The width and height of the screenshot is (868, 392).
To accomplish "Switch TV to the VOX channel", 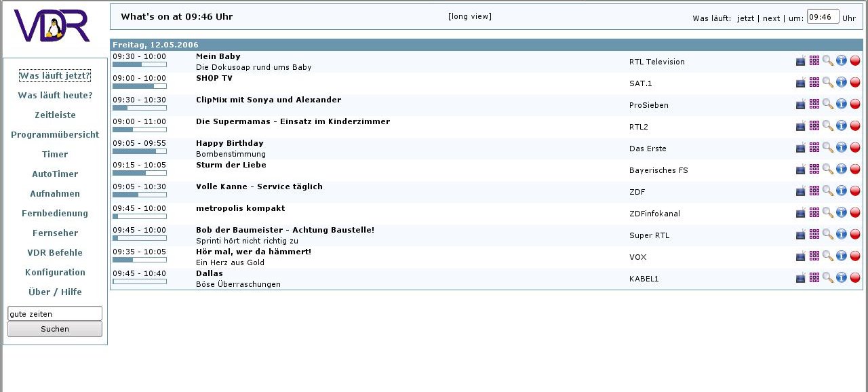I will tap(801, 256).
